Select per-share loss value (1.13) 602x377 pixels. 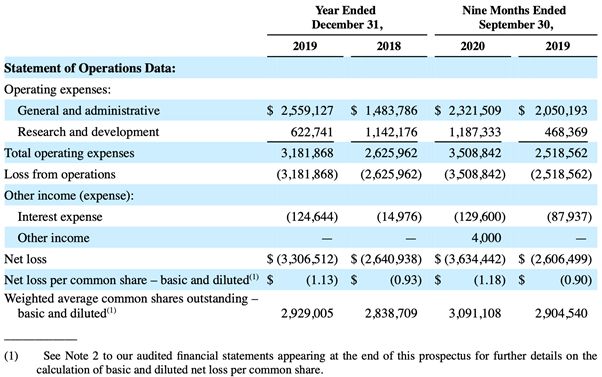tap(322, 280)
